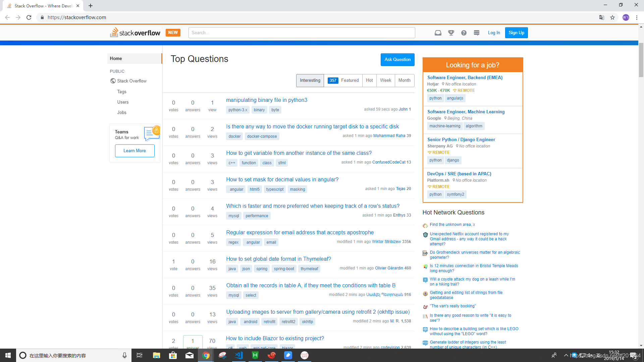The width and height of the screenshot is (644, 362).
Task: Open the 'manipulating binary file in python3' question
Action: click(267, 100)
